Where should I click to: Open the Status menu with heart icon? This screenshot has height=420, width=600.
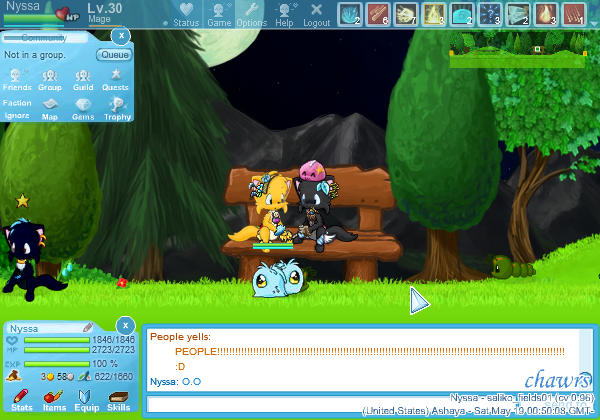pyautogui.click(x=186, y=15)
